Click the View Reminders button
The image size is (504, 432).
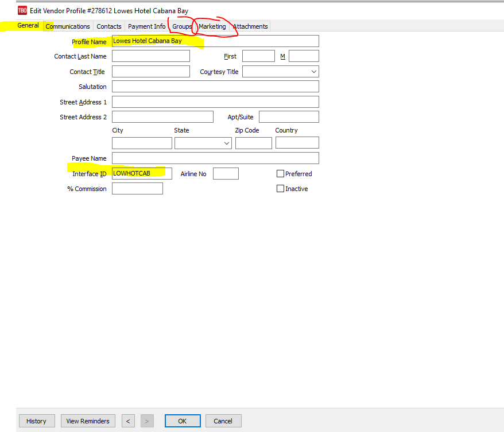tap(88, 421)
